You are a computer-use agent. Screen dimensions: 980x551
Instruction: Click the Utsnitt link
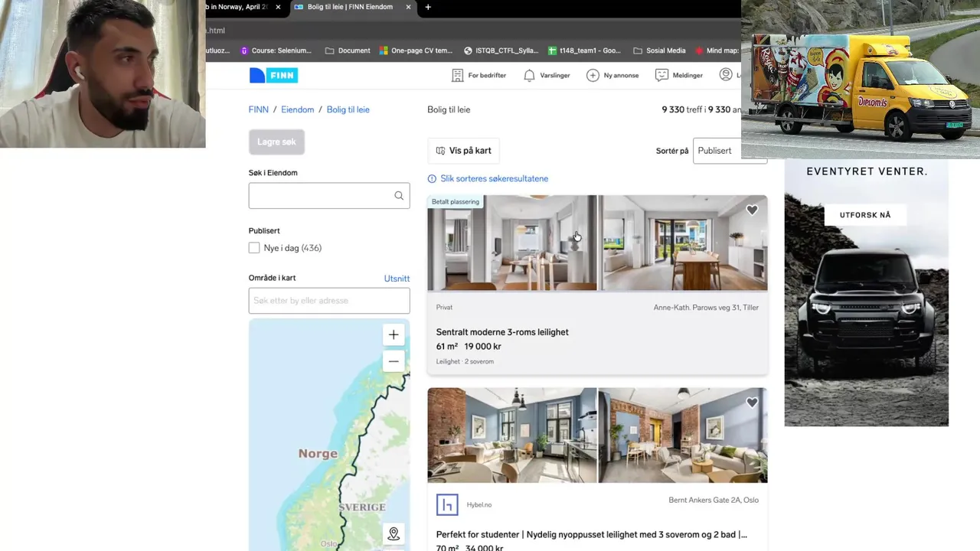point(397,279)
